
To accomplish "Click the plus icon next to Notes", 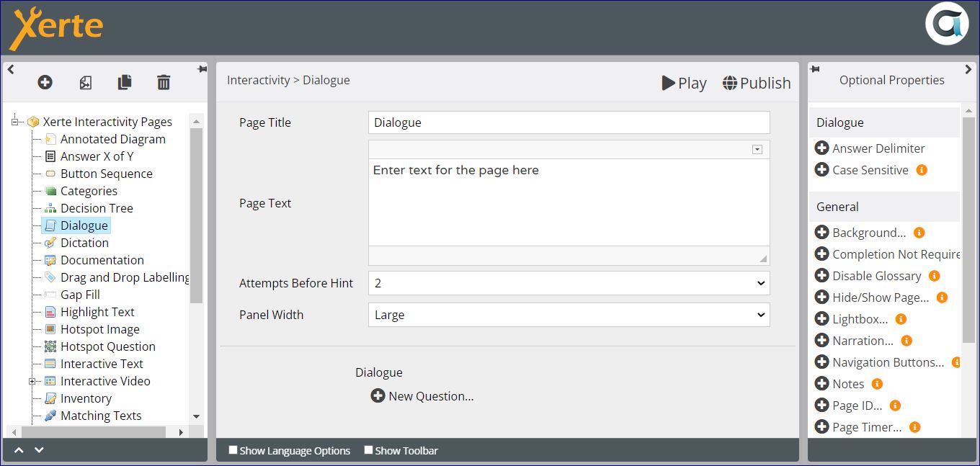I will (821, 384).
